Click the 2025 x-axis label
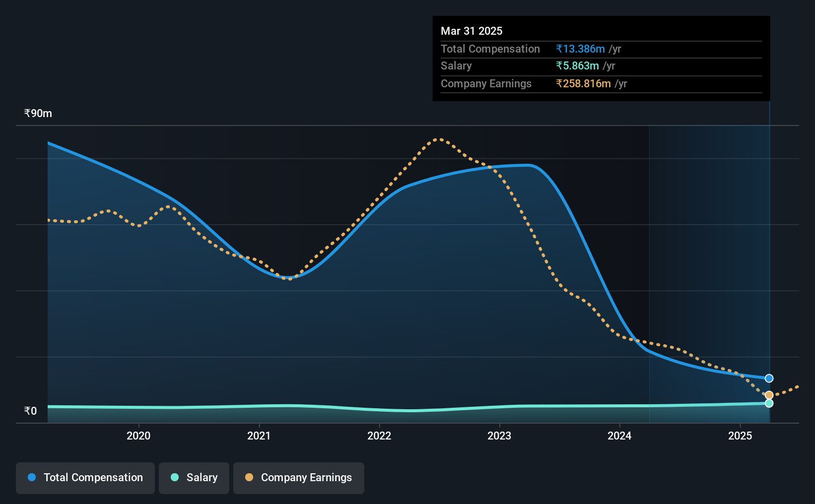 740,436
